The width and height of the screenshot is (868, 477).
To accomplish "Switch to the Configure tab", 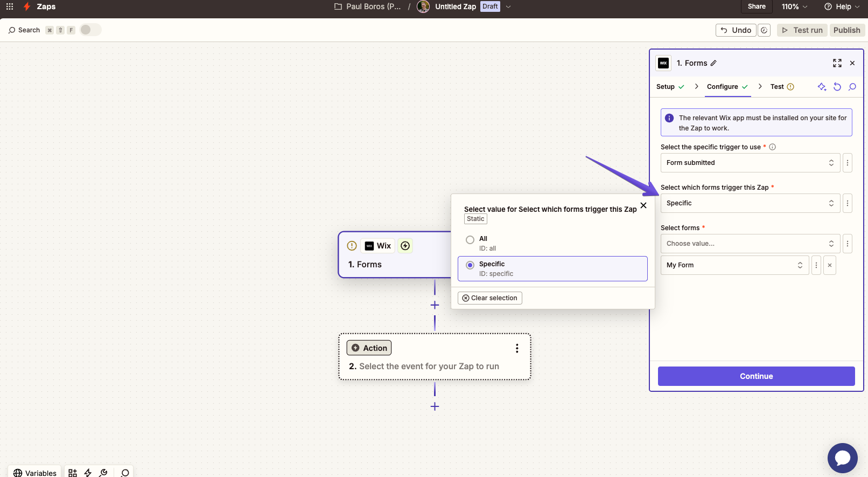I will click(727, 87).
